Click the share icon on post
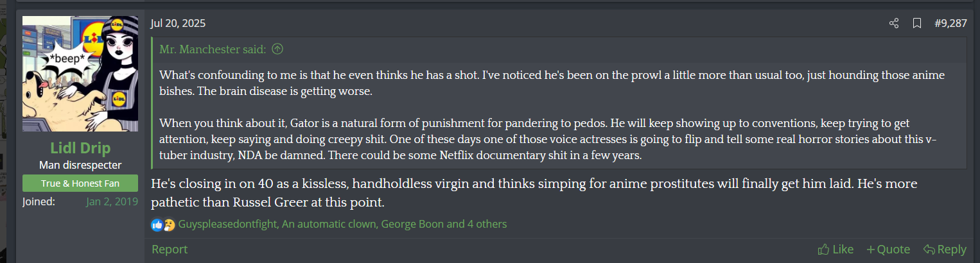980x263 pixels. [893, 24]
